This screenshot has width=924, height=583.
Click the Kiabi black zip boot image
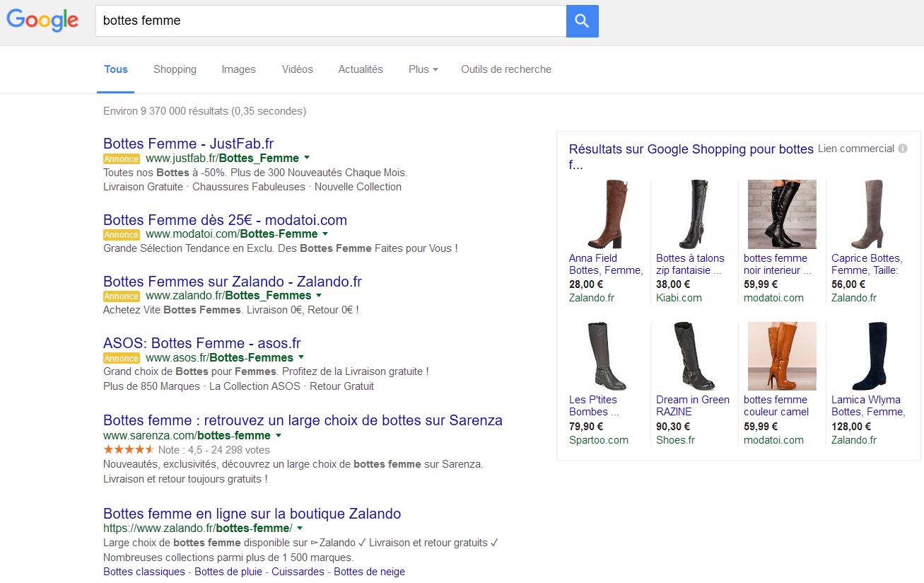pos(694,214)
